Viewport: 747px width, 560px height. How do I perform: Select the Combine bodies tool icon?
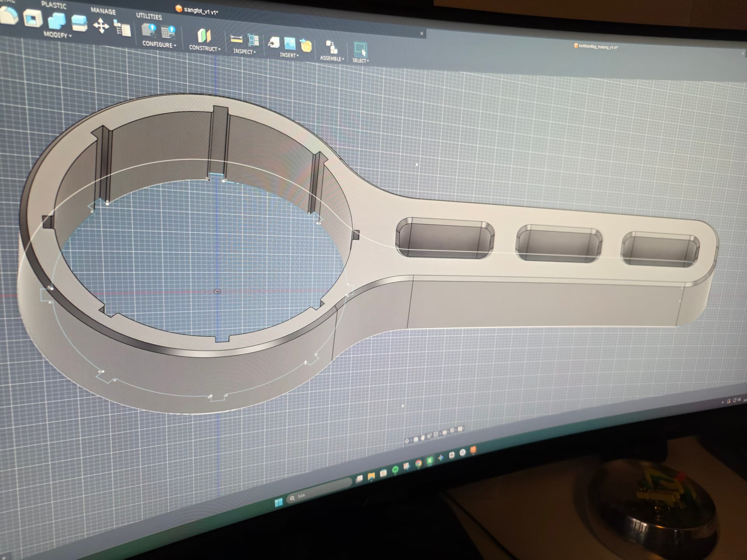click(x=57, y=21)
